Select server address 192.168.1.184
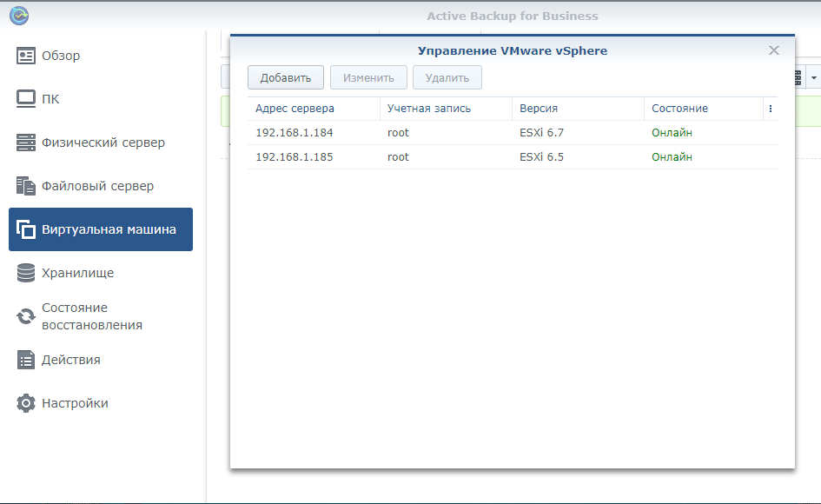The width and height of the screenshot is (821, 504). pyautogui.click(x=295, y=133)
